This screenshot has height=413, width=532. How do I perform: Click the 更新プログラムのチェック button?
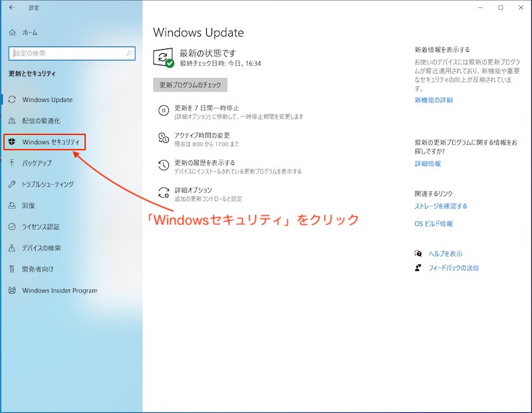tap(190, 85)
